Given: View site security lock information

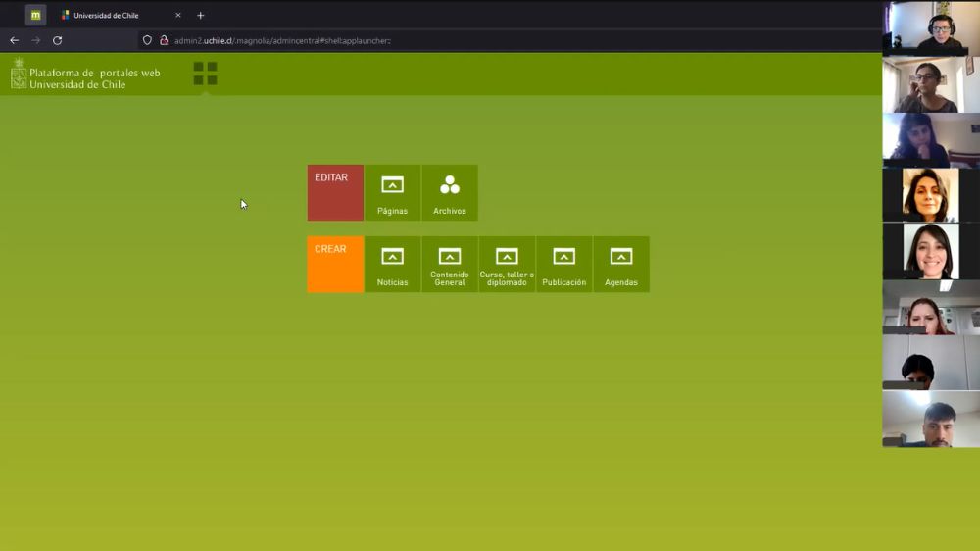Looking at the screenshot, I should (x=164, y=40).
